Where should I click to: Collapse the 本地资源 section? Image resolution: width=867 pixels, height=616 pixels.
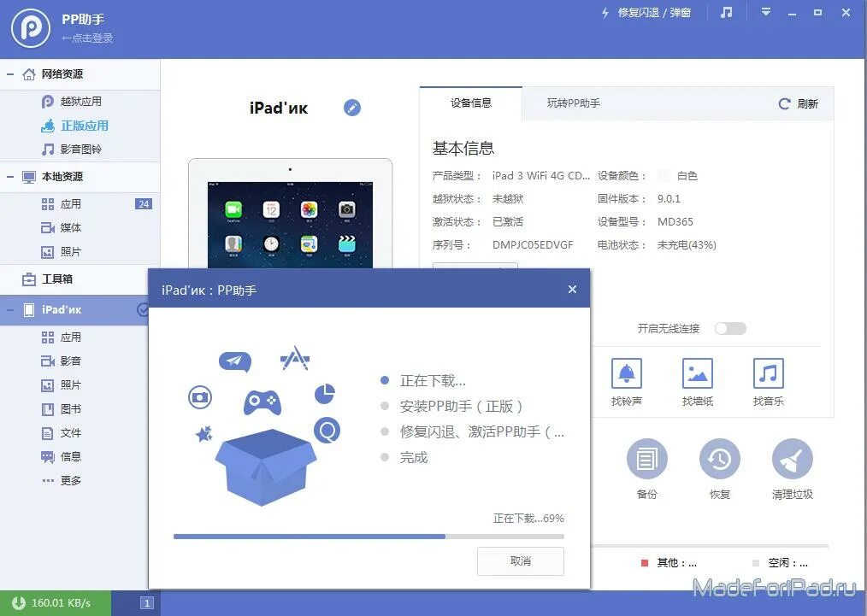(x=10, y=177)
